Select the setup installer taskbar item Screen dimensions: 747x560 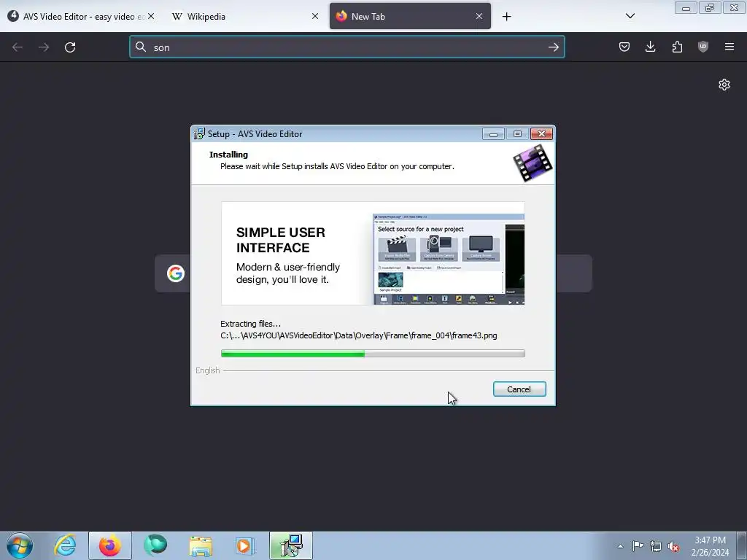tap(291, 545)
